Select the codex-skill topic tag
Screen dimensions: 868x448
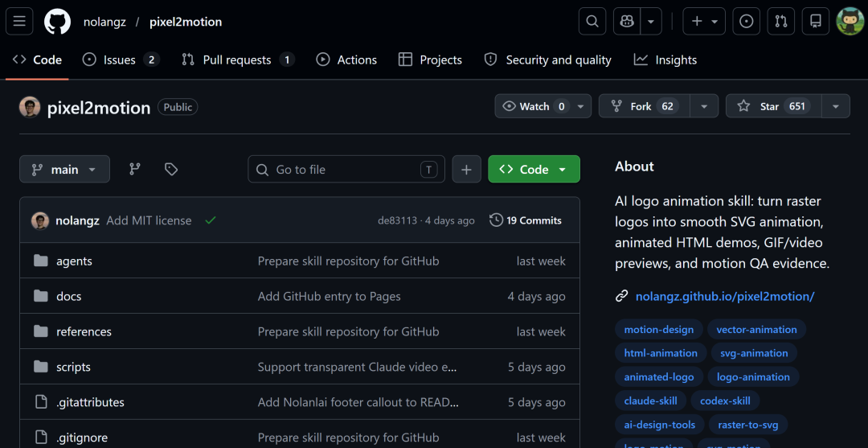point(725,401)
